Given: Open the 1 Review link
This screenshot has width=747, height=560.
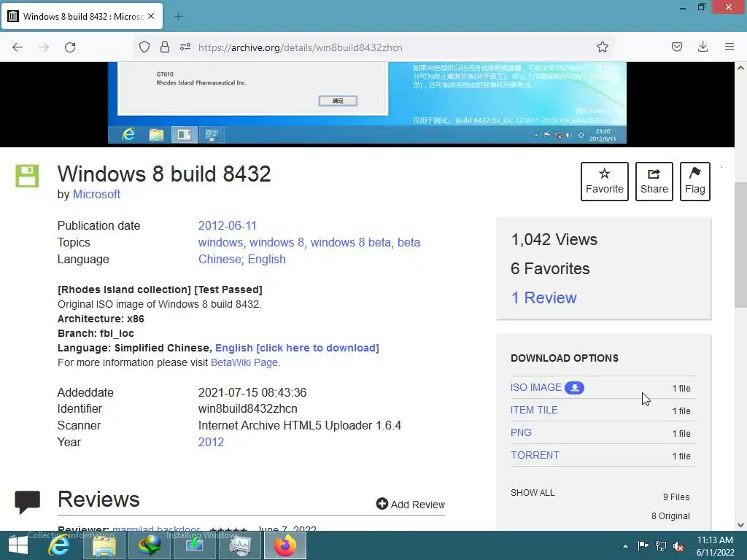Looking at the screenshot, I should coord(543,298).
